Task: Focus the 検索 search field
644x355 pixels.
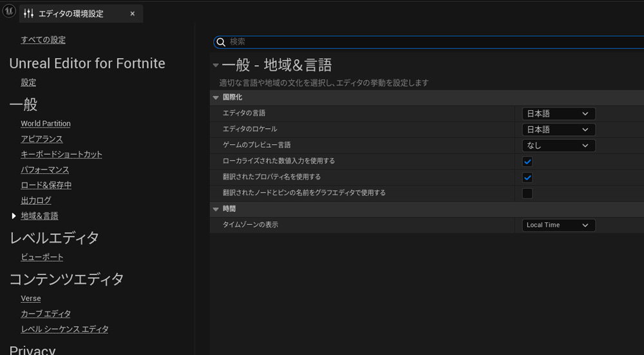Action: [x=429, y=42]
